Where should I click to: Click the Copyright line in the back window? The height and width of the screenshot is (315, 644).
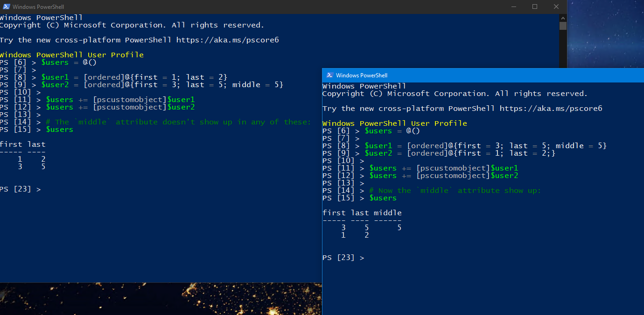[132, 25]
